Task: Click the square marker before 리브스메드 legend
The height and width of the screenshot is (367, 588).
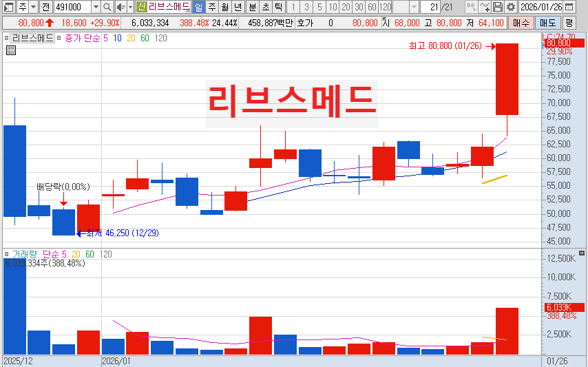Action: coord(6,38)
